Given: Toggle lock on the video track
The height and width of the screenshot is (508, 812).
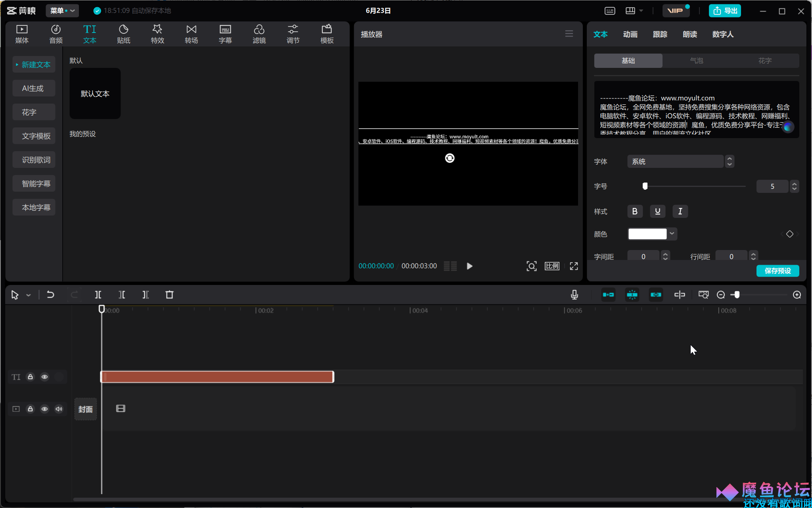Looking at the screenshot, I should (x=30, y=409).
